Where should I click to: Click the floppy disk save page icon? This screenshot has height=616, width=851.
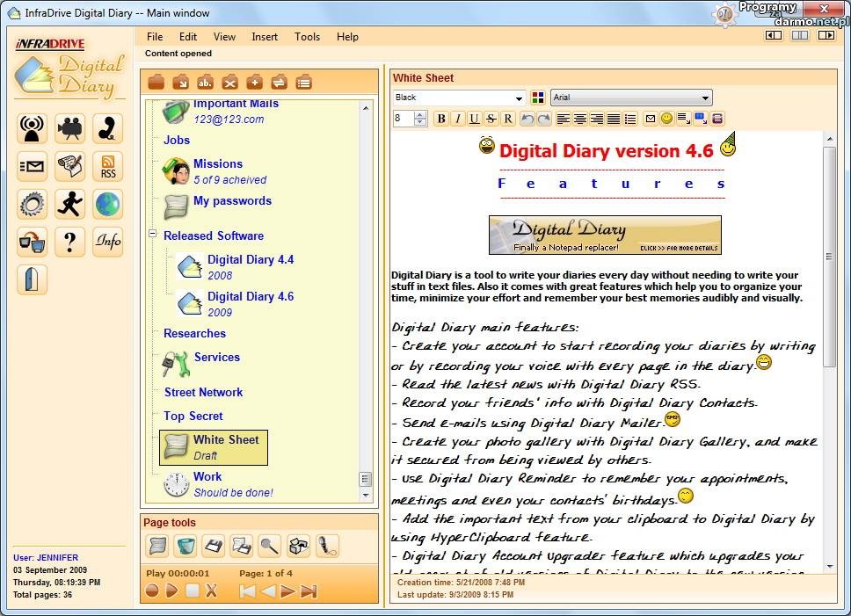214,547
